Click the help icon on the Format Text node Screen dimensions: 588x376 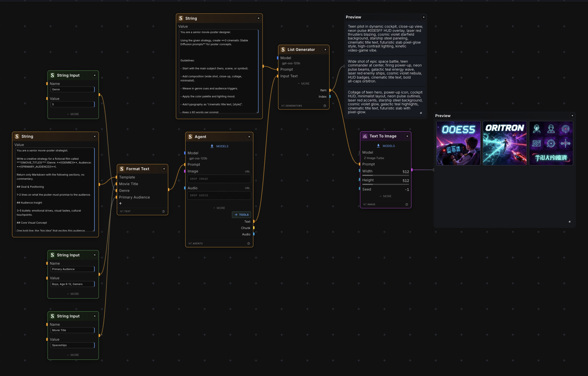coord(164,211)
